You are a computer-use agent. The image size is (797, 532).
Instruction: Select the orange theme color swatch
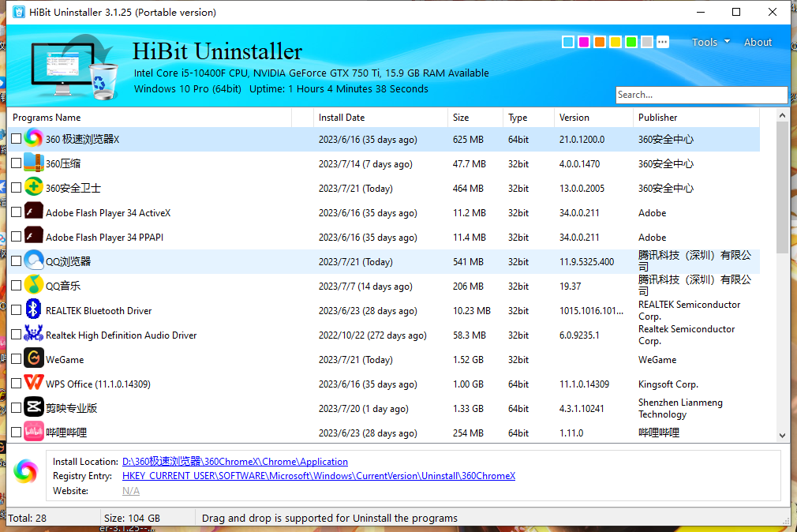(x=600, y=42)
